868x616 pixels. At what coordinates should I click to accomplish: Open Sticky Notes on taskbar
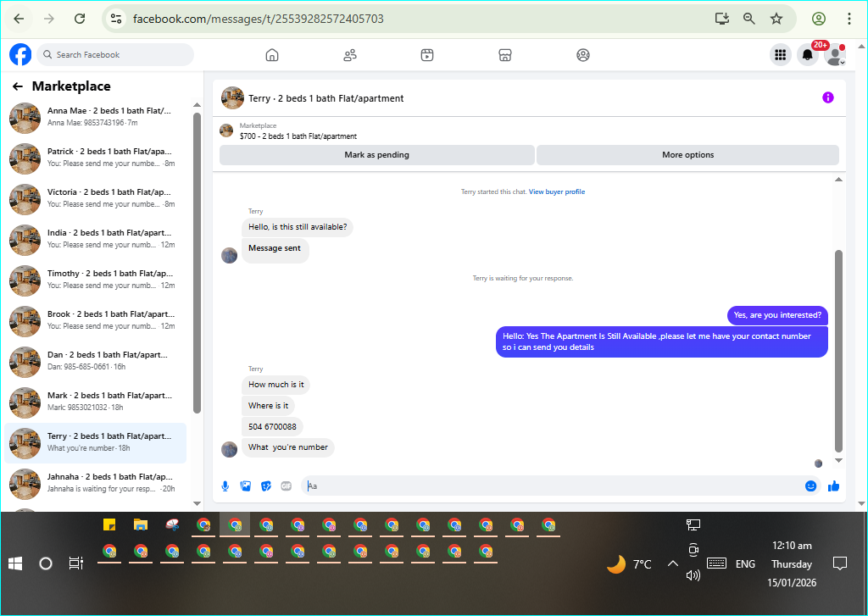tap(109, 524)
